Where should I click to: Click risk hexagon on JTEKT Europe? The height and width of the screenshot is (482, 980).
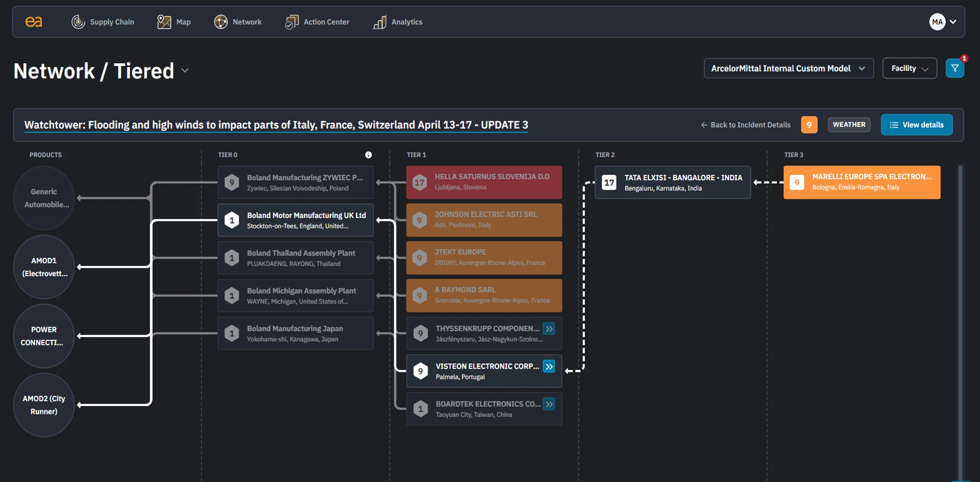click(420, 258)
